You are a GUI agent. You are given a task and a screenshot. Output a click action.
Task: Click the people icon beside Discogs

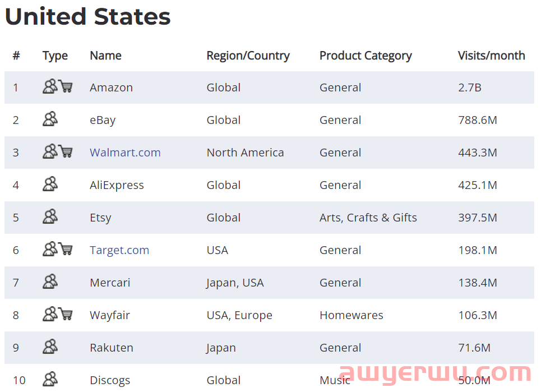pyautogui.click(x=50, y=379)
